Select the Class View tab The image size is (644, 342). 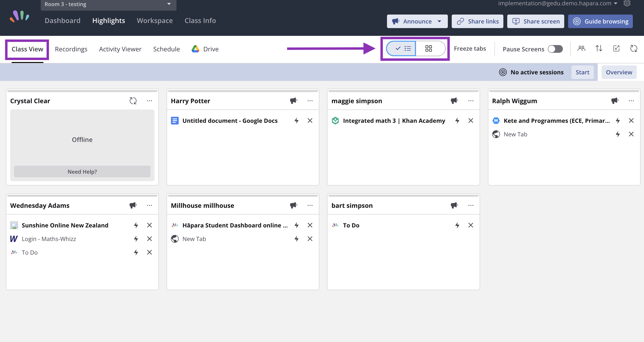tap(27, 49)
